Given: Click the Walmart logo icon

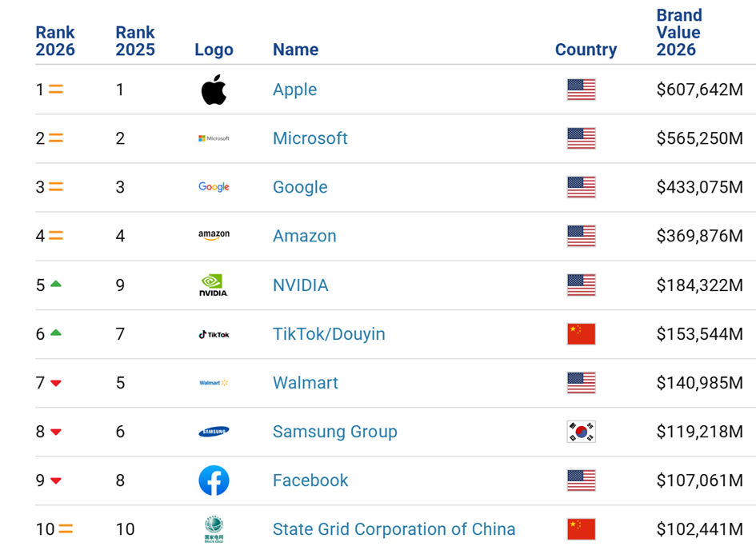Looking at the screenshot, I should coord(214,383).
